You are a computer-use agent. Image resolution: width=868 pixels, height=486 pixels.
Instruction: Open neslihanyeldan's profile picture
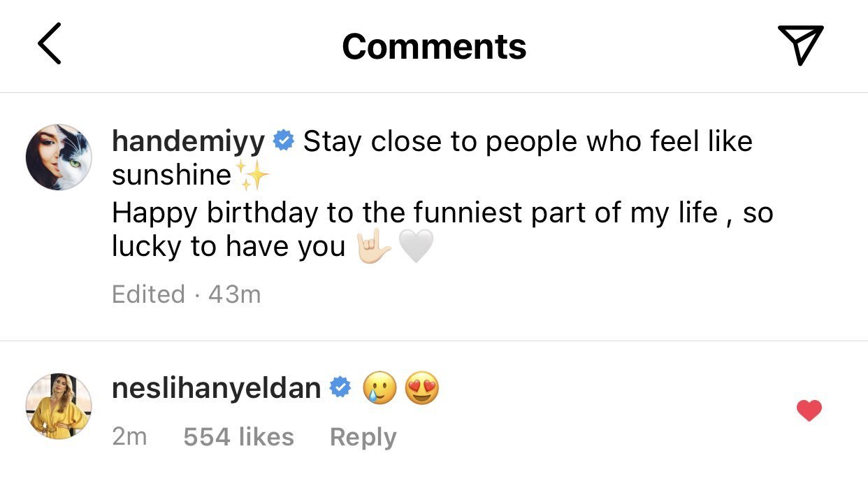(59, 406)
